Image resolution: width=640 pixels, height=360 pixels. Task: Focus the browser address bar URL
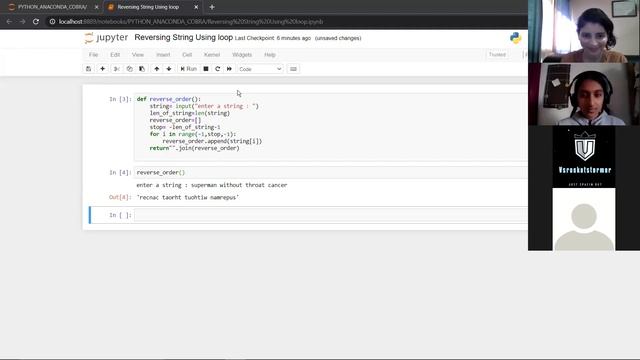[x=191, y=22]
